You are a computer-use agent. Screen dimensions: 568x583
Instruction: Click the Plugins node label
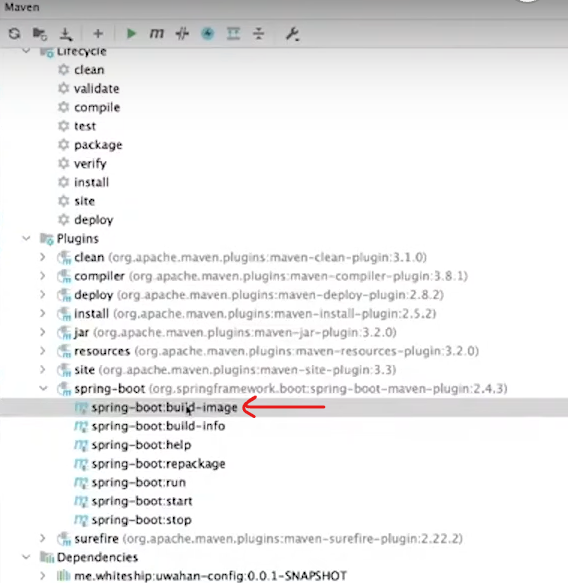click(78, 239)
